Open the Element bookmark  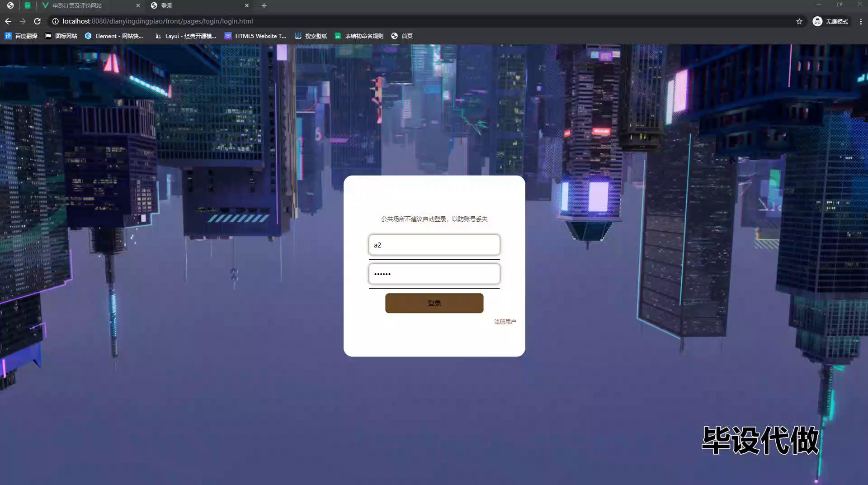[x=114, y=36]
